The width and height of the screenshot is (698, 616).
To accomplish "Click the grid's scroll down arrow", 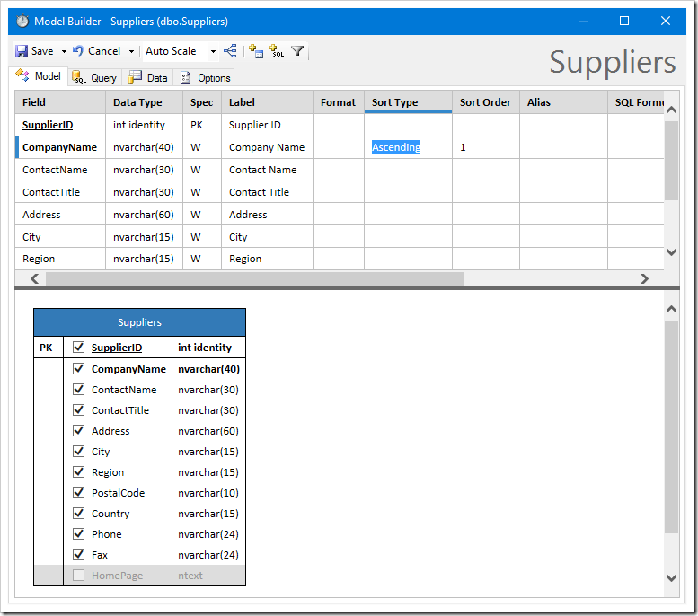I will (671, 251).
